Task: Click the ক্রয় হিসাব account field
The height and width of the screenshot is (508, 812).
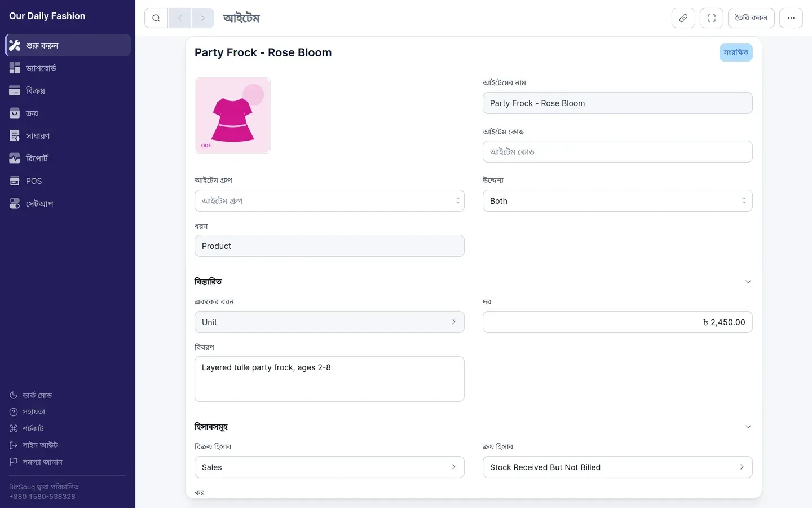Action: 617,467
